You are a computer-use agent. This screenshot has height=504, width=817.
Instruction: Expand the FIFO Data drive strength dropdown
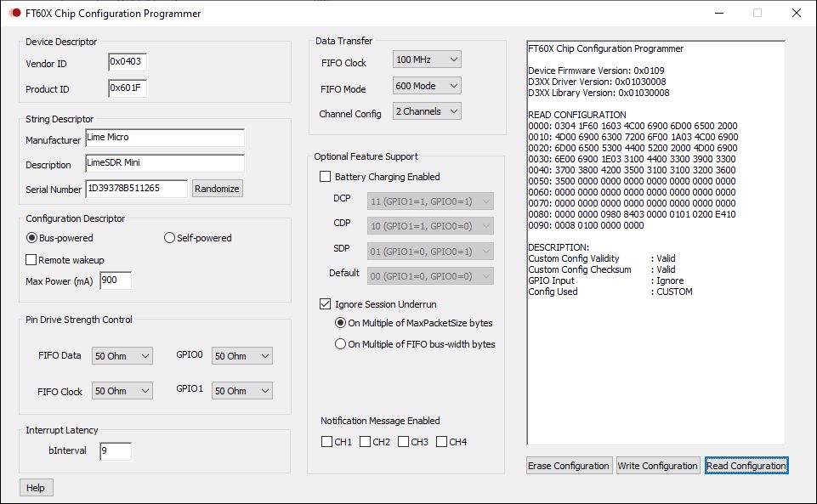coord(122,356)
